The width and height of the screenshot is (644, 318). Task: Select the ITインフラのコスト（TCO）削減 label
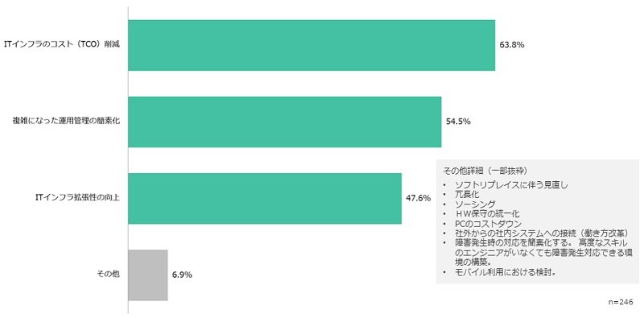[61, 45]
